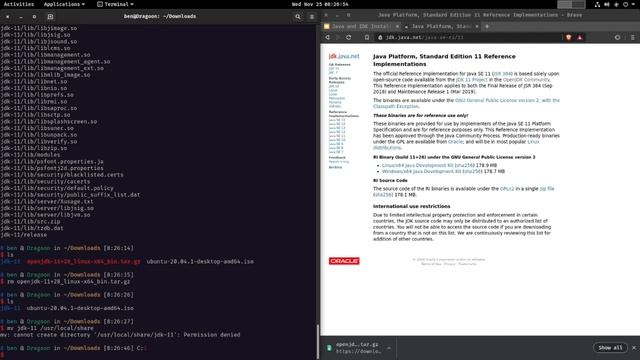Click 'jdk-11/release' line in terminal
Screen dimensions: 640x360
click(x=24, y=235)
